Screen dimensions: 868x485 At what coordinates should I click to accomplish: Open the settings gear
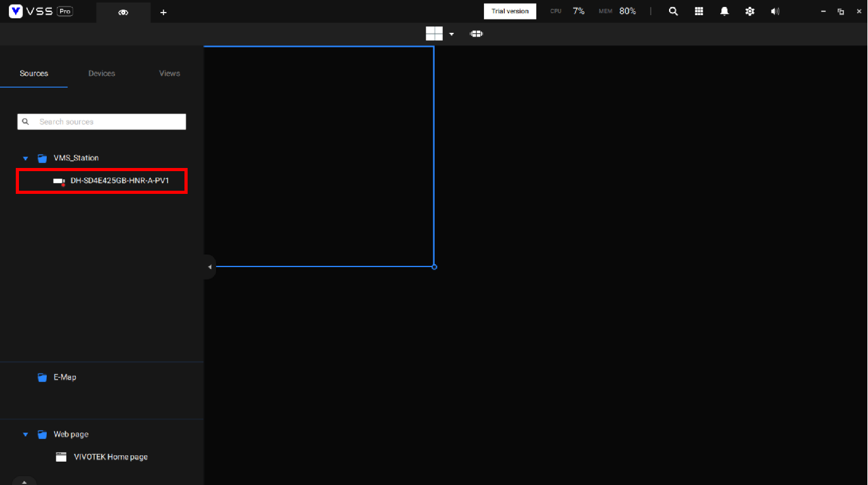click(750, 11)
